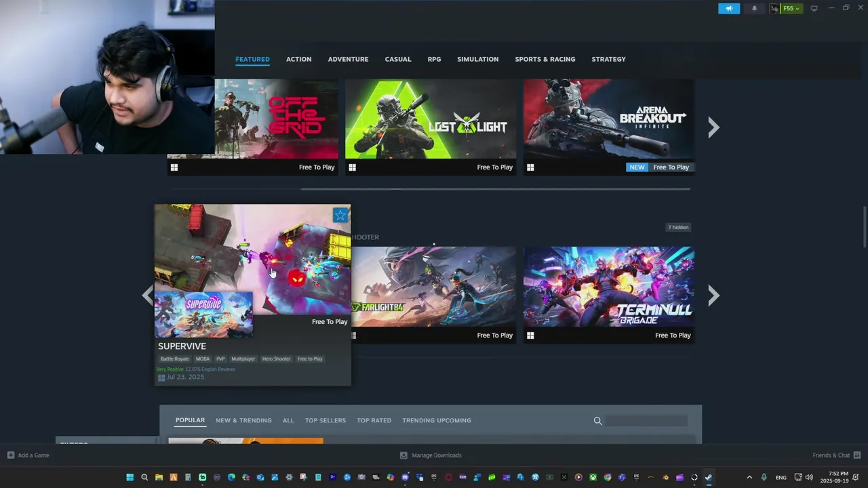Viewport: 868px width, 488px height.
Task: Show hidden tray icons chevron
Action: (x=749, y=477)
